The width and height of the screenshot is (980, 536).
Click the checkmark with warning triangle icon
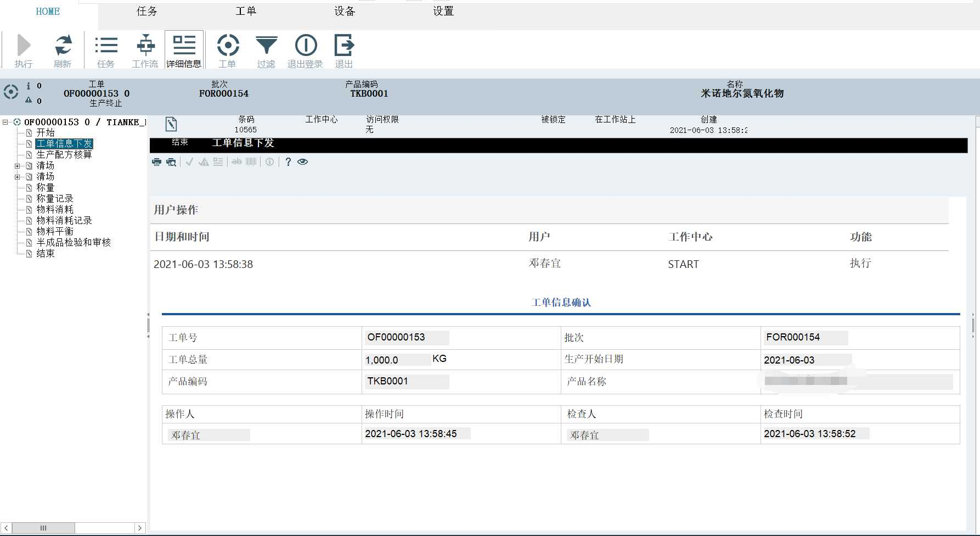pyautogui.click(x=204, y=162)
